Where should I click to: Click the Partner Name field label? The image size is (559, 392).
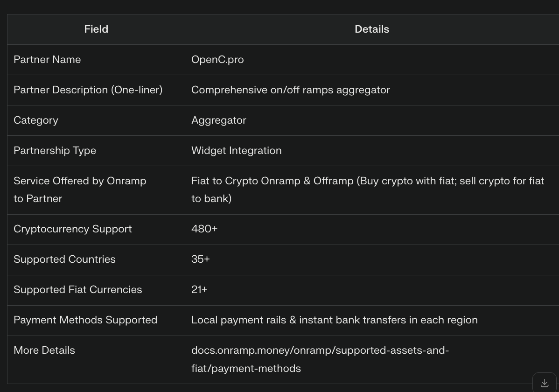tap(47, 60)
